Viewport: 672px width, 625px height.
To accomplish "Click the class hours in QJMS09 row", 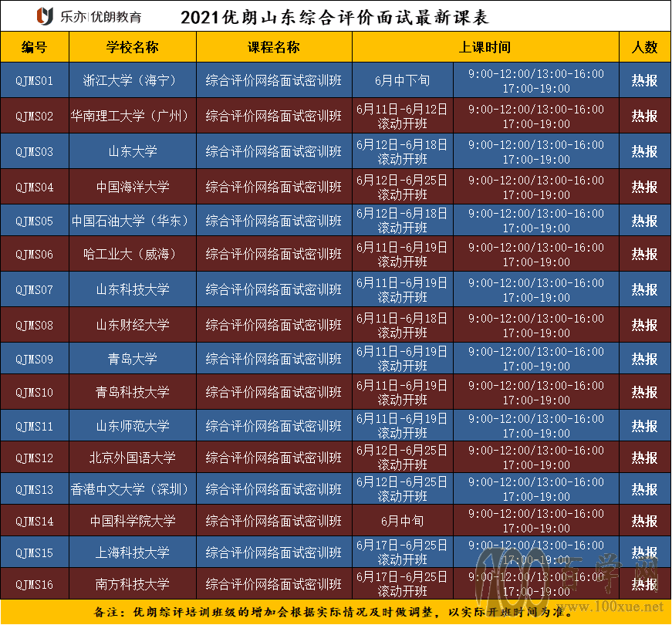I will 536,360.
